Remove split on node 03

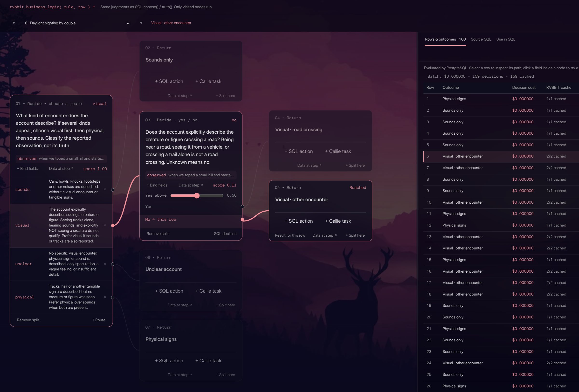pos(158,234)
